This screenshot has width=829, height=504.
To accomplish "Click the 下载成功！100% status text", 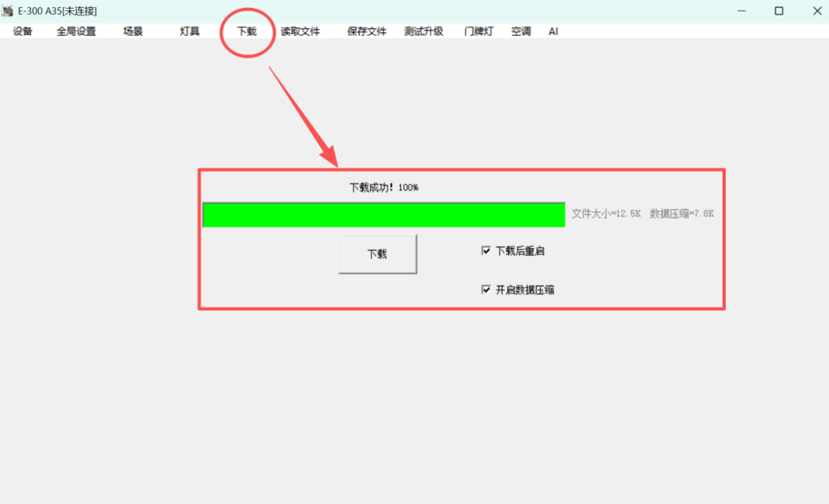I will click(x=384, y=187).
